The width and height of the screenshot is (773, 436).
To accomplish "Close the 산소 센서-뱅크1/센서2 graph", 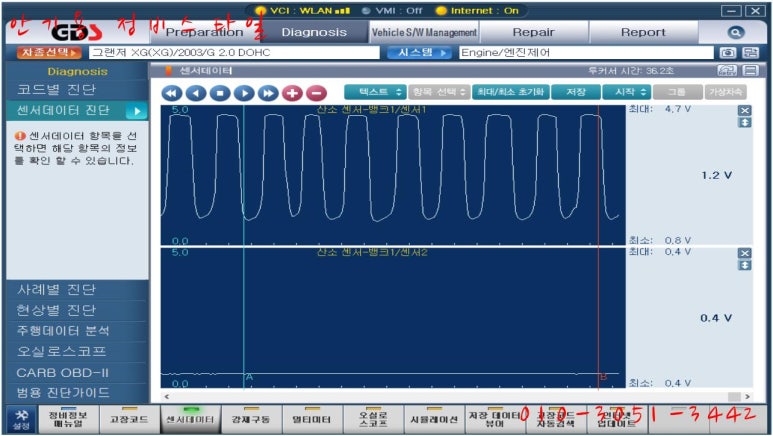I will (744, 254).
